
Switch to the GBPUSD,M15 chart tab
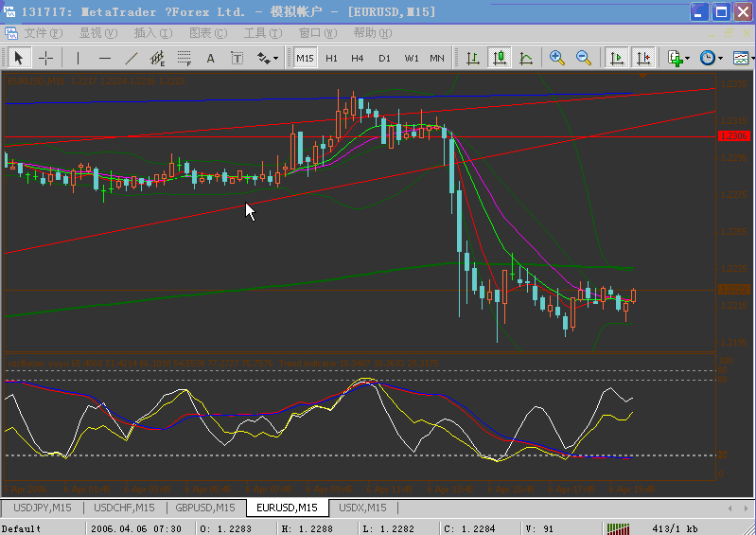(203, 508)
